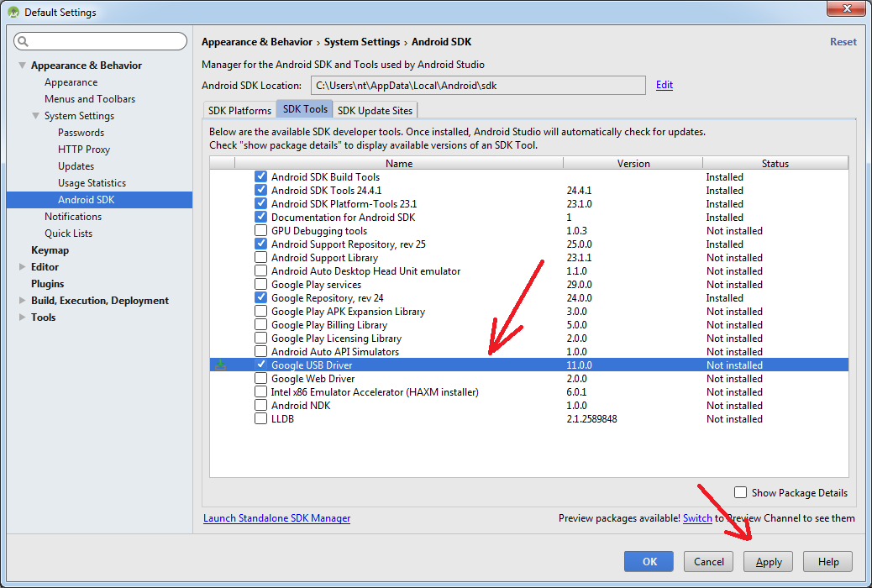Screen dimensions: 872x588
Task: Click Cancel button
Action: coord(708,561)
